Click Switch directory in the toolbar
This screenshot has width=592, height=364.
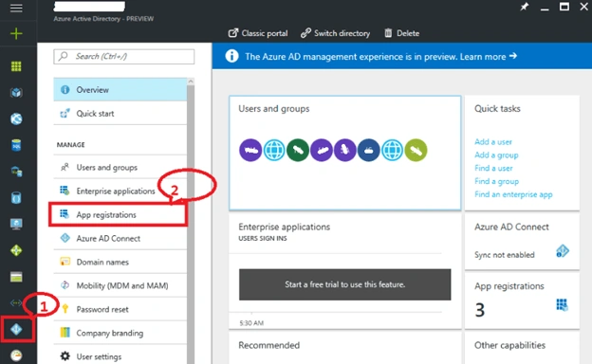(x=335, y=33)
